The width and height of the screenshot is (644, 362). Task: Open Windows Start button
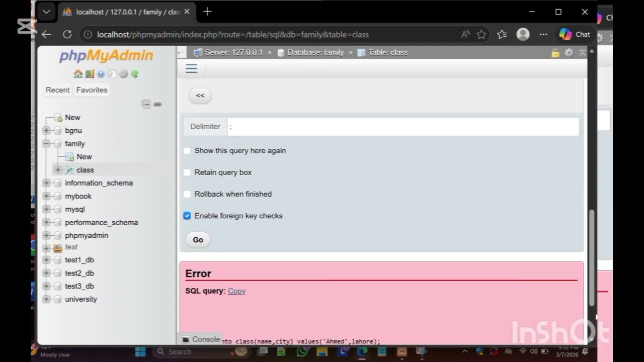[140, 351]
